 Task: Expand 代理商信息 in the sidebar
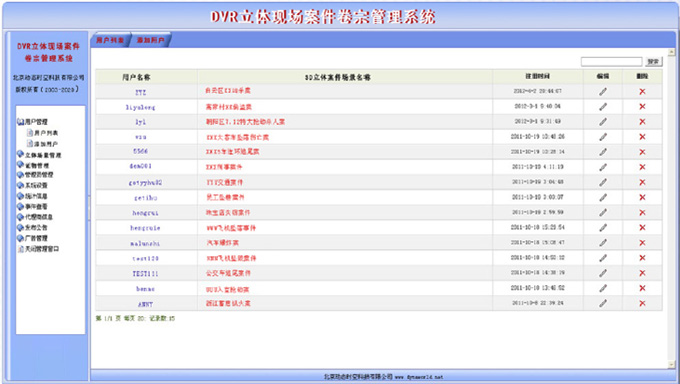pyautogui.click(x=20, y=217)
